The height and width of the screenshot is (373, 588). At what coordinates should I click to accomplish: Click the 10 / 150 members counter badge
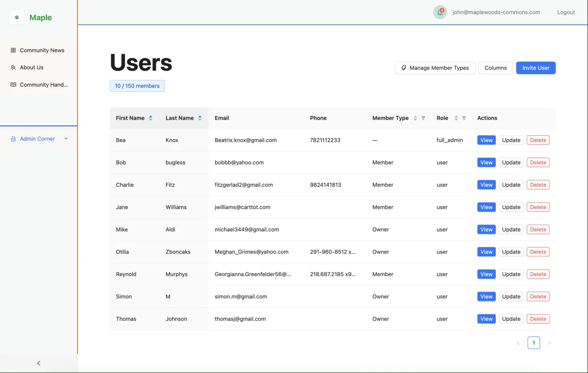click(137, 86)
